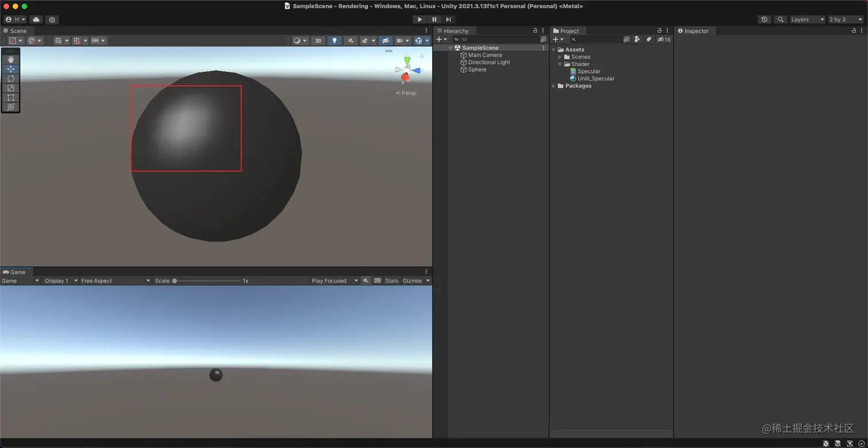Screen dimensions: 868x448
Task: Select Directional Light in the Hierarchy
Action: click(x=489, y=63)
